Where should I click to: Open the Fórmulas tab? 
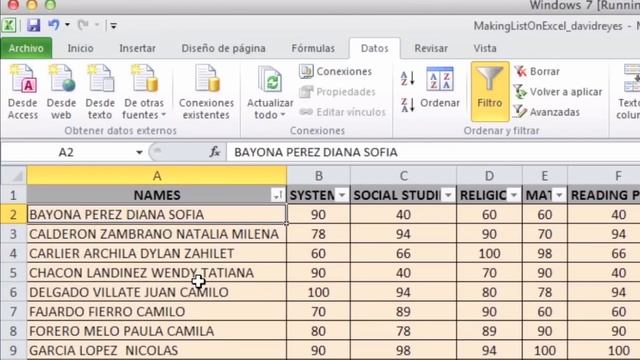[x=313, y=48]
